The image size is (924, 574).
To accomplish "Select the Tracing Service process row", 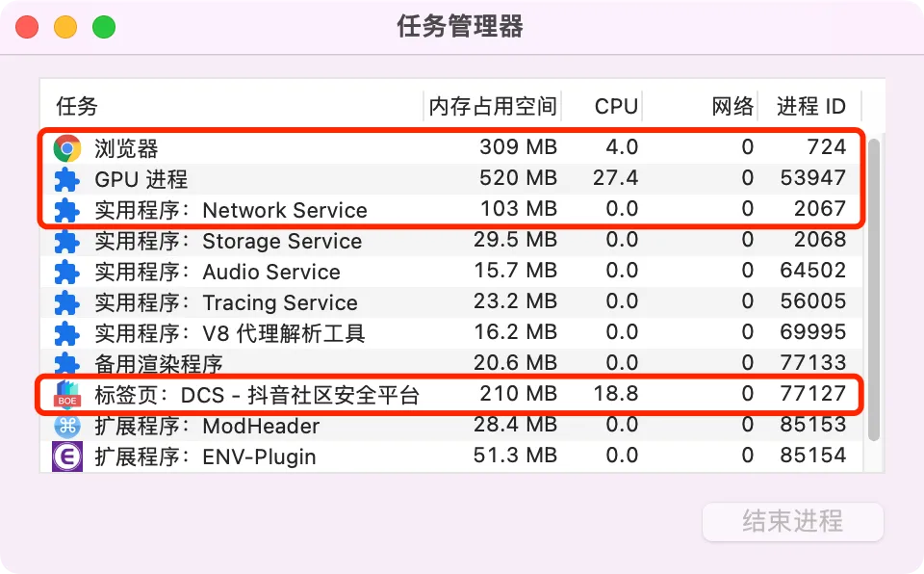I will coord(452,302).
